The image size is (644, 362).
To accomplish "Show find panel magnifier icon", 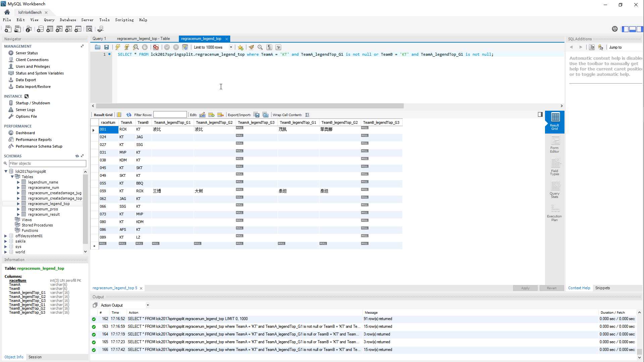I will tap(260, 47).
